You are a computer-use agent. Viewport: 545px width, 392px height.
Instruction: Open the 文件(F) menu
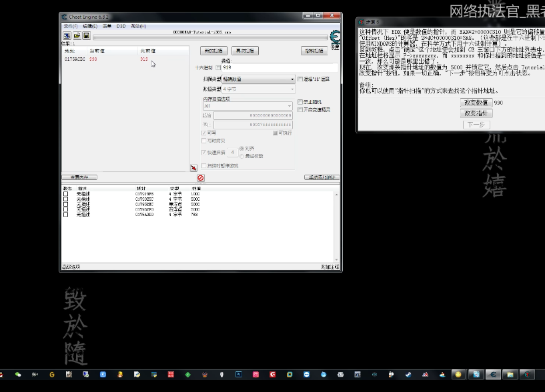point(71,26)
